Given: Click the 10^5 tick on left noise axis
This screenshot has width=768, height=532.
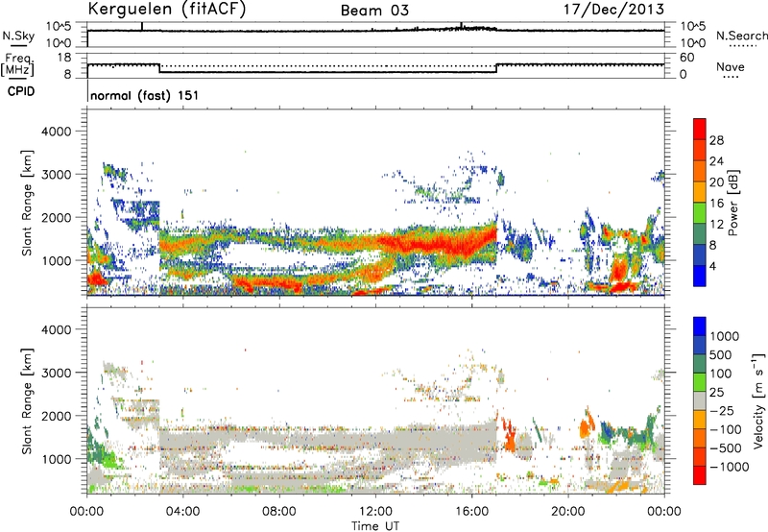Looking at the screenshot, I should coord(59,27).
